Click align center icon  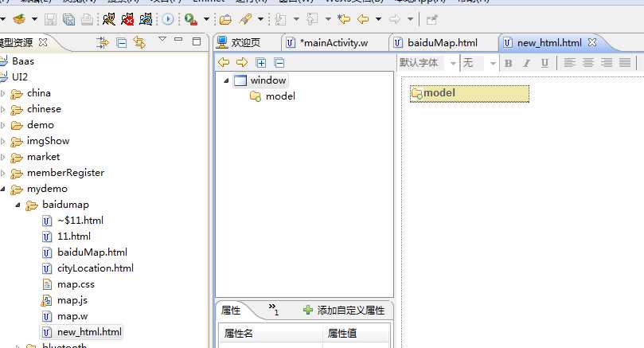(588, 63)
